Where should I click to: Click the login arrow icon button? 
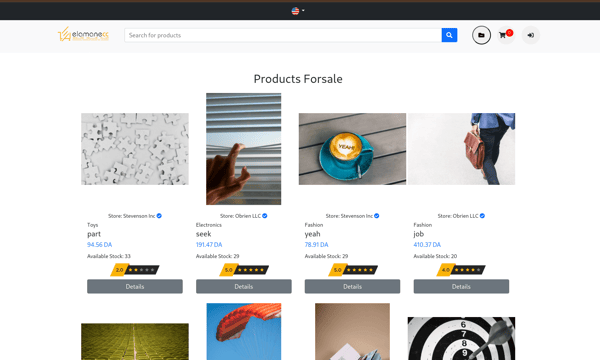530,35
